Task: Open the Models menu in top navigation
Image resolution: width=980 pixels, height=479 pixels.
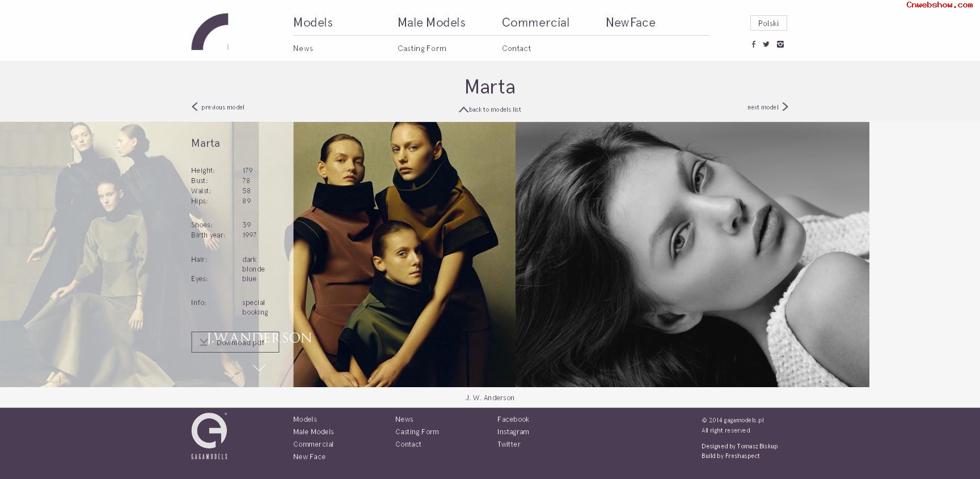Action: 313,23
